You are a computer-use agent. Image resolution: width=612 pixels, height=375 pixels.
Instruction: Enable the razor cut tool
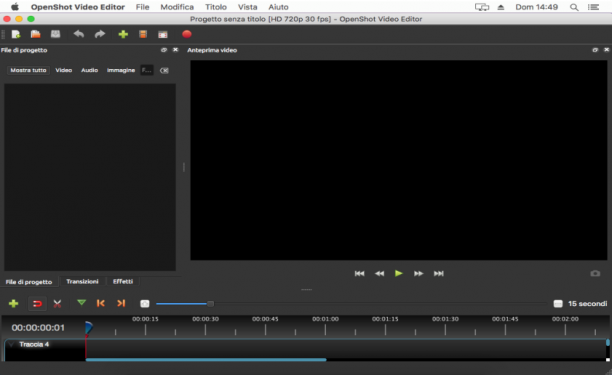pos(57,304)
